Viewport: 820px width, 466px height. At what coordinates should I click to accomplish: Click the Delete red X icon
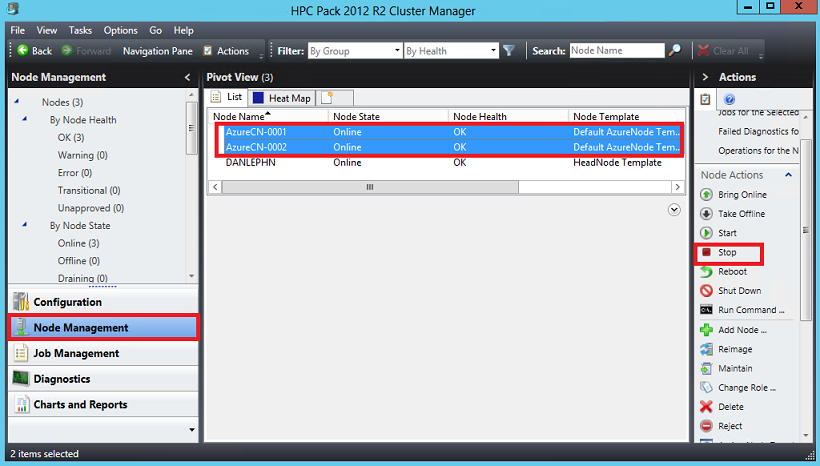coord(706,406)
